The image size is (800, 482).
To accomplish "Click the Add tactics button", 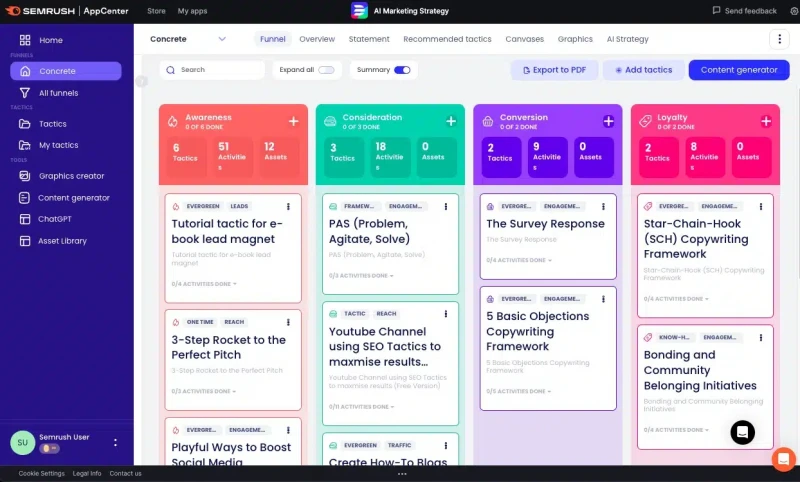I will [643, 70].
